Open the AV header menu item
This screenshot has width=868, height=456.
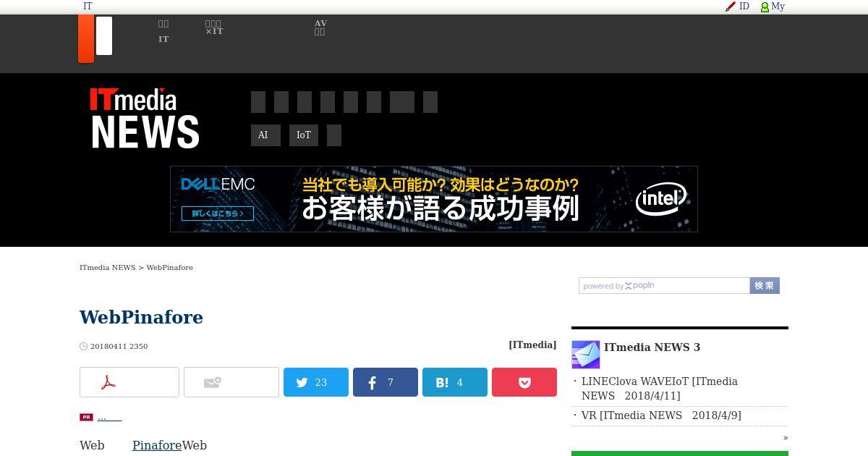[x=320, y=28]
